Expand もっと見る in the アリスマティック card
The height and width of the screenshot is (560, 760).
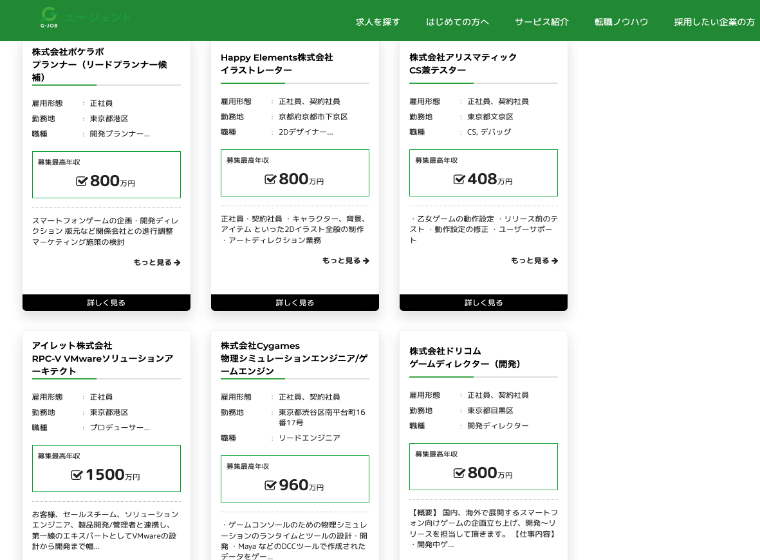click(534, 260)
